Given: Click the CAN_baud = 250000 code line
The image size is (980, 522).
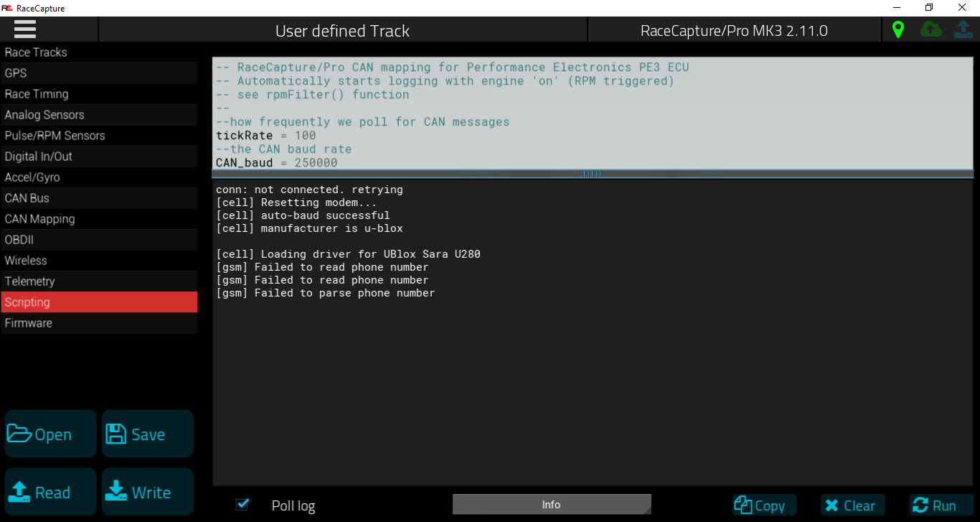Looking at the screenshot, I should pyautogui.click(x=276, y=163).
